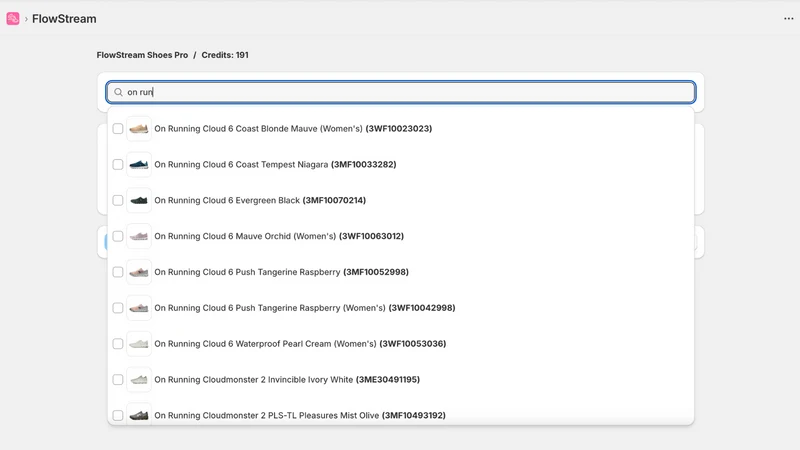Click the Coast Blonde Mauve shoe thumbnail

click(x=139, y=129)
